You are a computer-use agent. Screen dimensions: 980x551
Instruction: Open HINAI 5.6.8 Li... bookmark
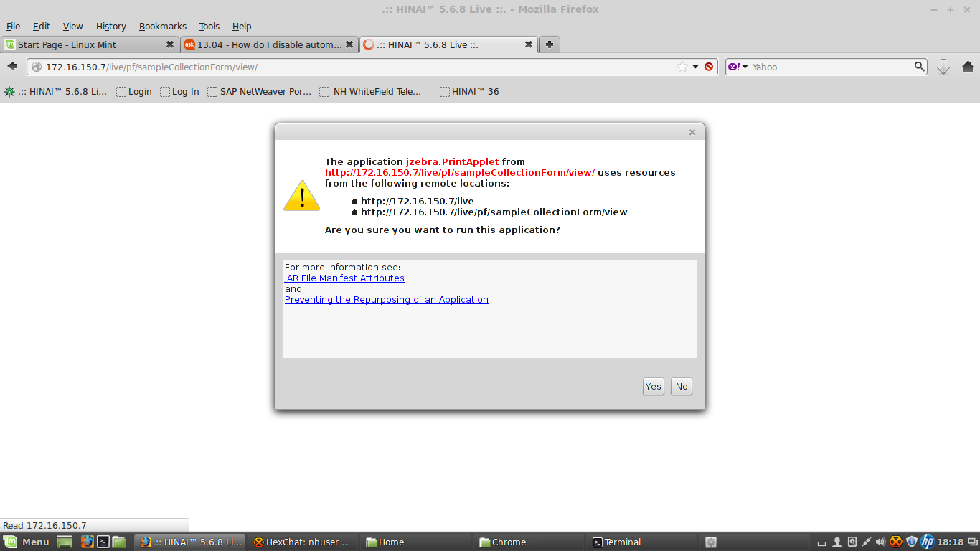click(55, 91)
